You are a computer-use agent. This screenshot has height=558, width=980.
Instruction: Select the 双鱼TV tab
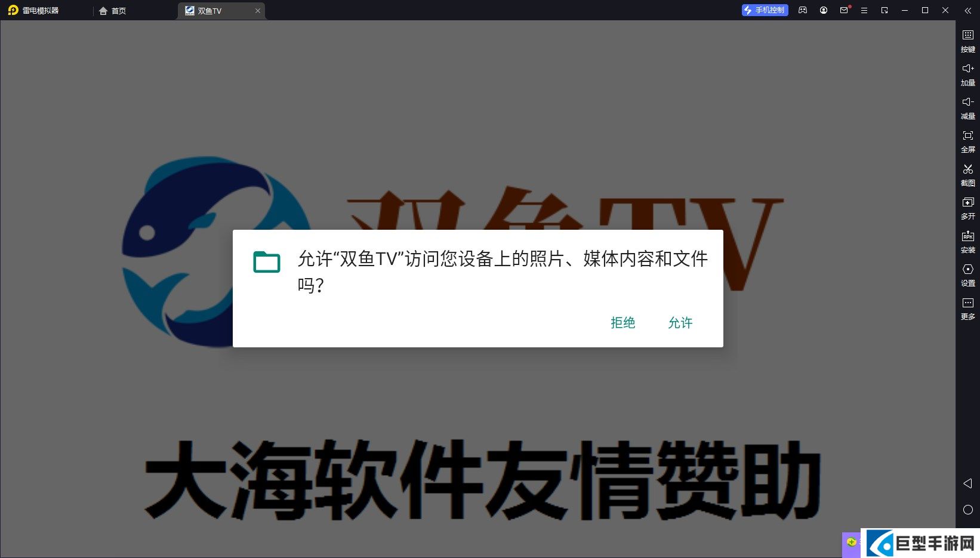click(x=215, y=11)
